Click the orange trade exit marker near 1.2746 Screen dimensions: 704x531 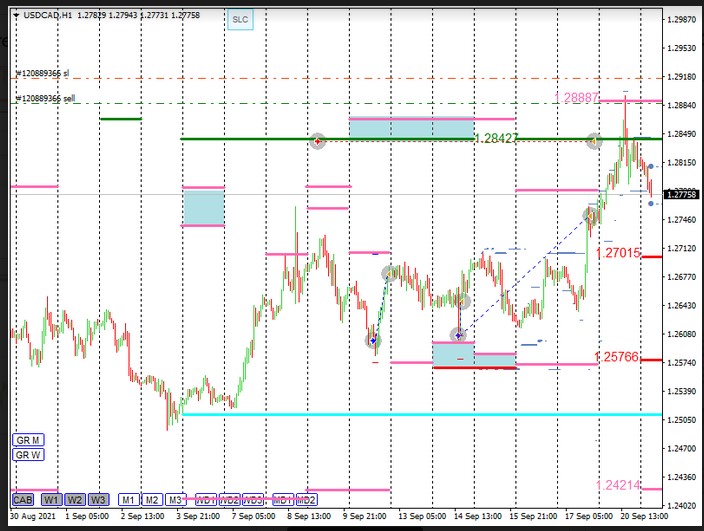coord(592,213)
